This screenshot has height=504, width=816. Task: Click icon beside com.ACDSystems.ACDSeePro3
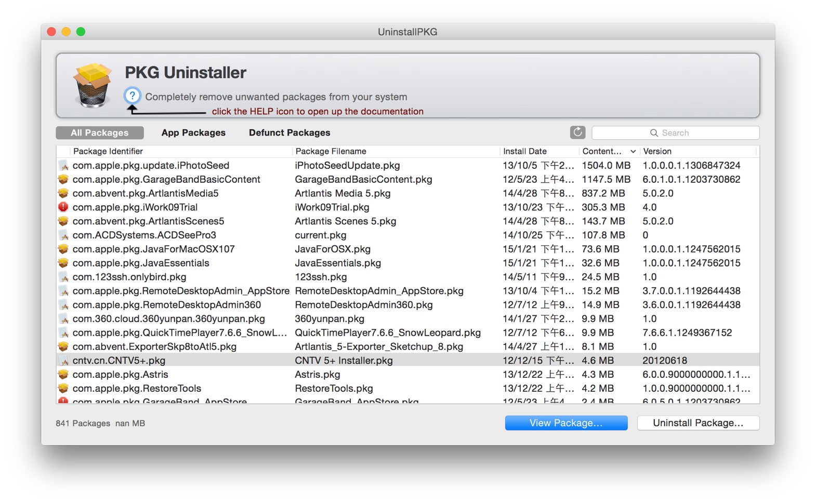(63, 235)
